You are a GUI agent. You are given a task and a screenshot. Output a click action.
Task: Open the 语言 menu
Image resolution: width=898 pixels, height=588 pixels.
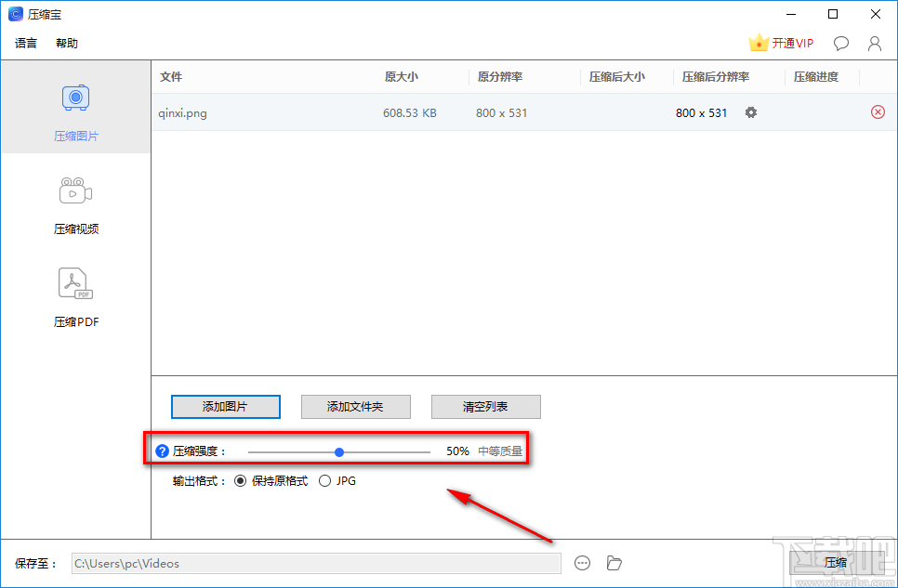tap(25, 43)
